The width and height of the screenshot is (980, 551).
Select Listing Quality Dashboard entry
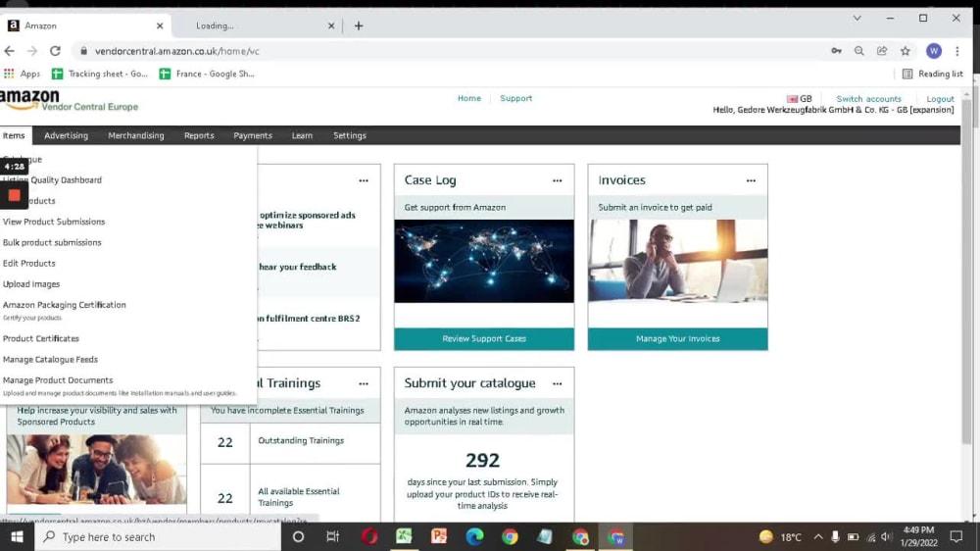pos(52,180)
